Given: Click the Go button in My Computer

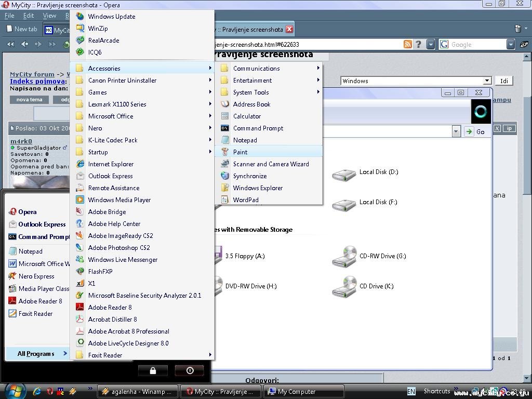Looking at the screenshot, I should click(x=476, y=131).
